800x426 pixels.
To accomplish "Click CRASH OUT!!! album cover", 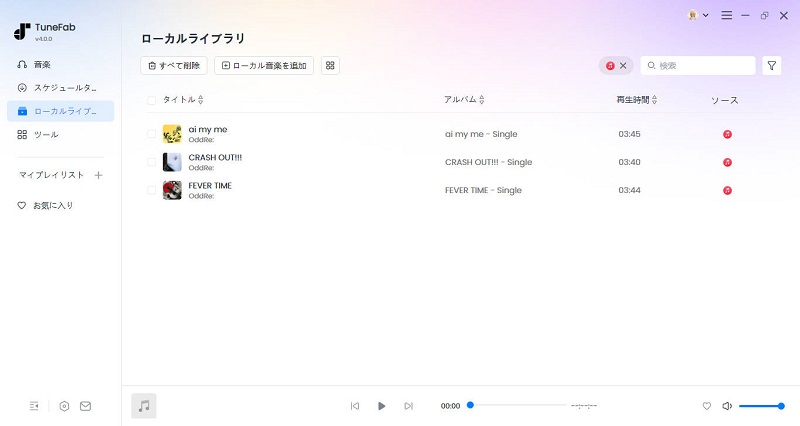I will 172,162.
